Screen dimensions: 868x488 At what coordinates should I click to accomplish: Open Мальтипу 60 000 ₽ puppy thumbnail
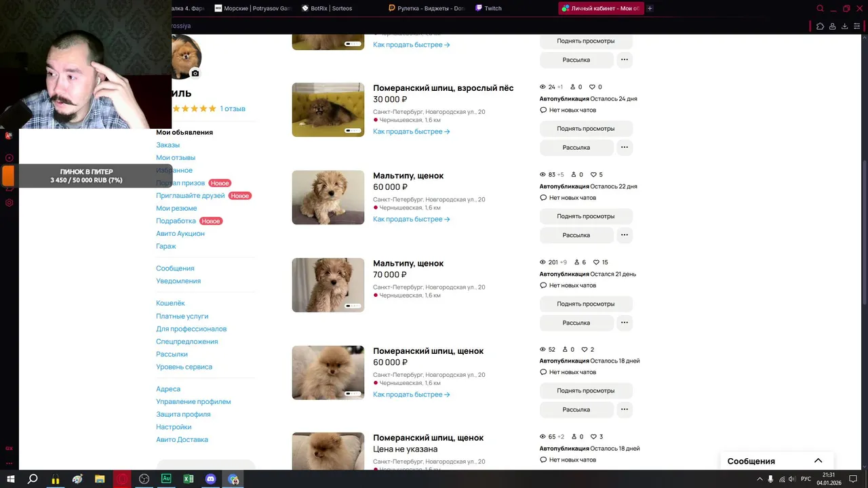tap(328, 197)
